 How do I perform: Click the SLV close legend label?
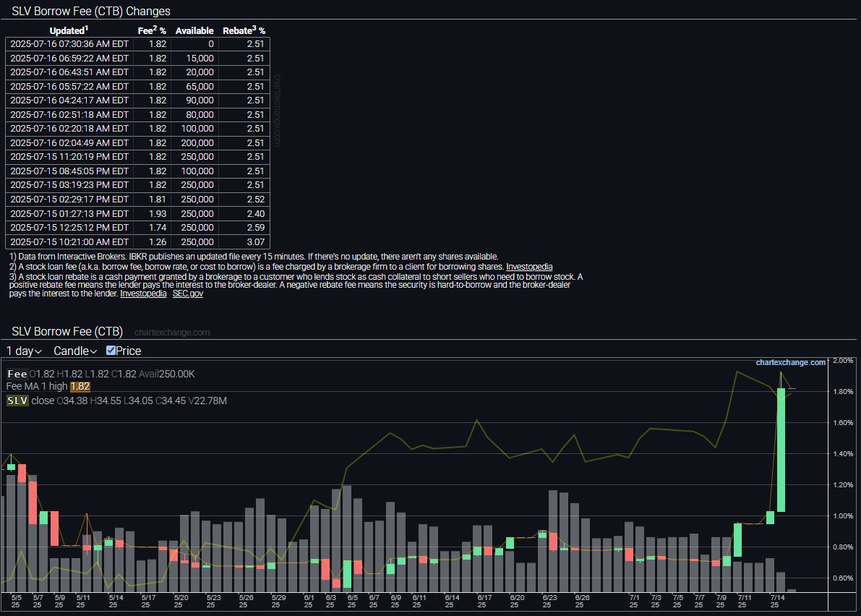[x=30, y=401]
